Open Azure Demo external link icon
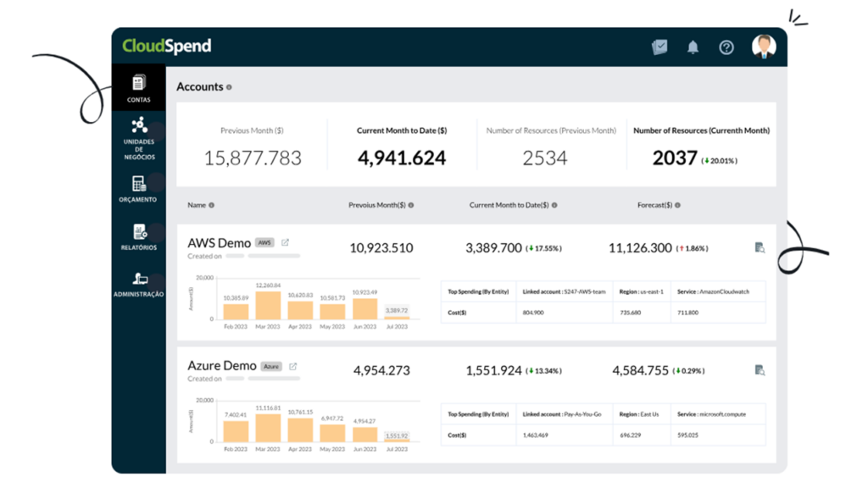 [x=292, y=366]
